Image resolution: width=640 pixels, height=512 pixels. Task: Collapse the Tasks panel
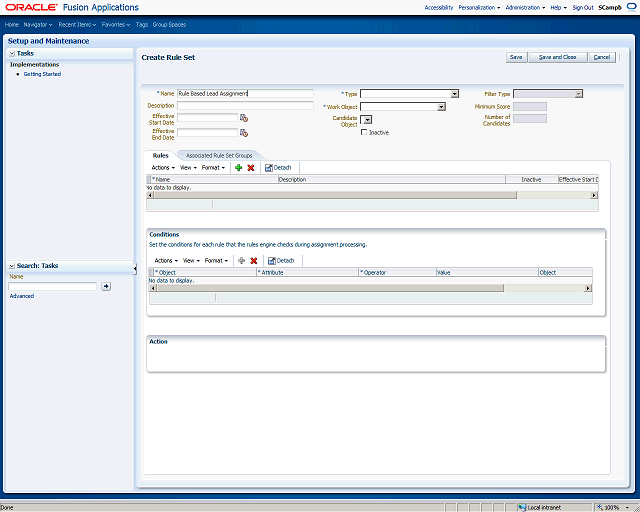12,53
